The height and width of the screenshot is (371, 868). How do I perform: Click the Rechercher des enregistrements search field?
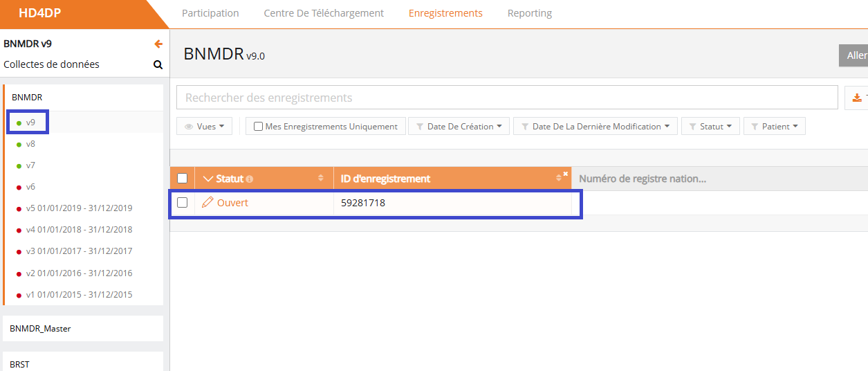[x=506, y=98]
